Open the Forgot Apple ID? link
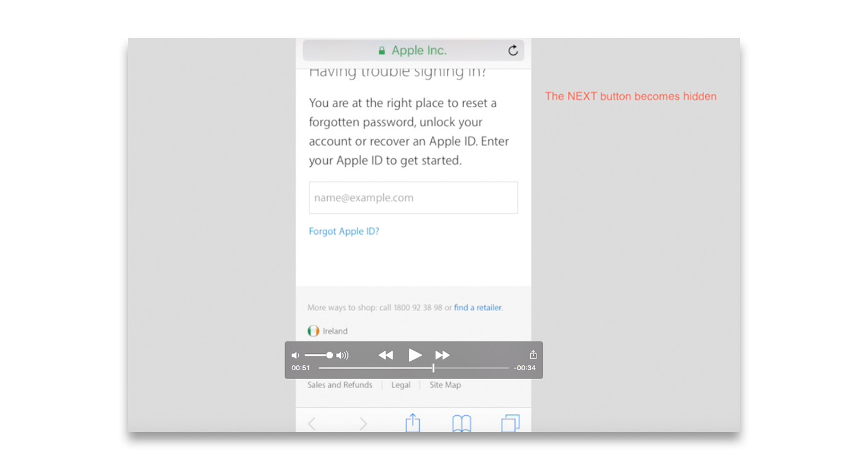868x470 pixels. (x=344, y=232)
